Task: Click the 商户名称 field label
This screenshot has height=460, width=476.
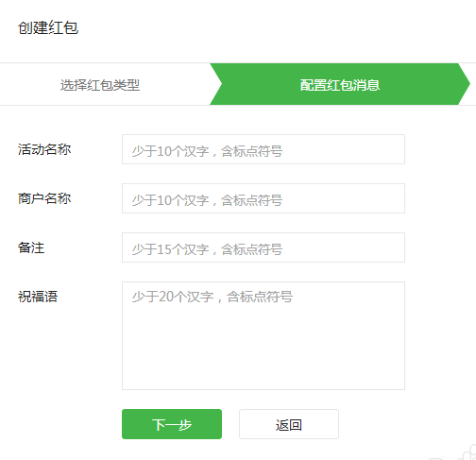Action: click(x=44, y=198)
